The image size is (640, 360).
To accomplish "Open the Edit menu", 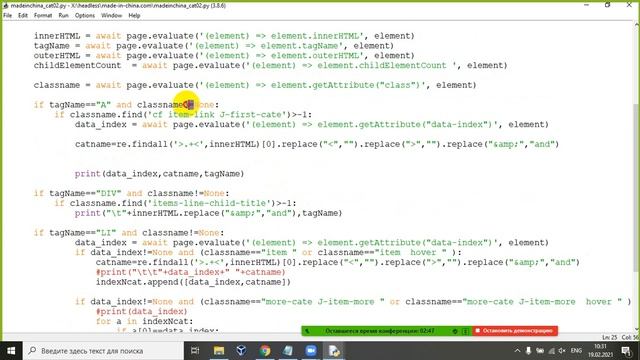I will pyautogui.click(x=23, y=16).
